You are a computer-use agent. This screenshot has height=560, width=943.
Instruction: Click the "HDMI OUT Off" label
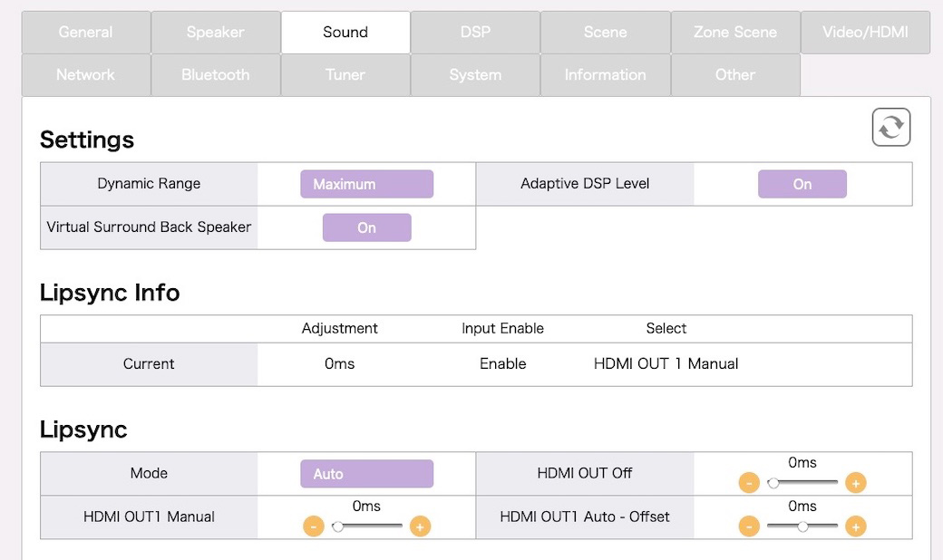(x=585, y=473)
